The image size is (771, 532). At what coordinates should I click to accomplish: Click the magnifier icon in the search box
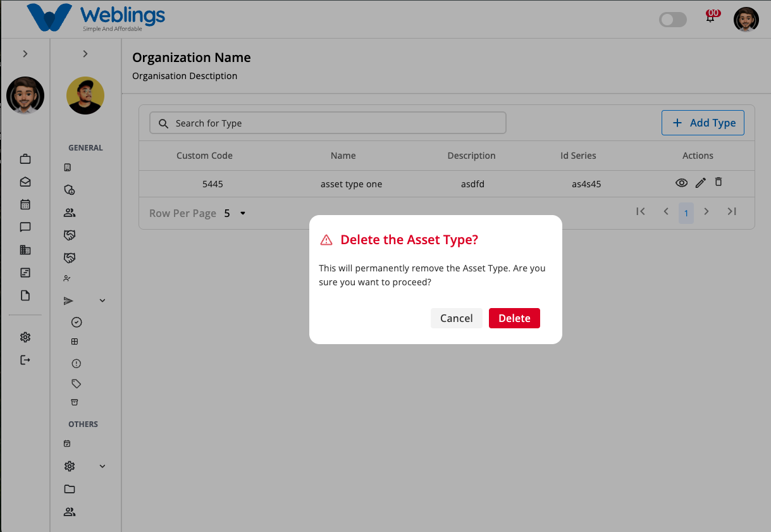point(163,123)
